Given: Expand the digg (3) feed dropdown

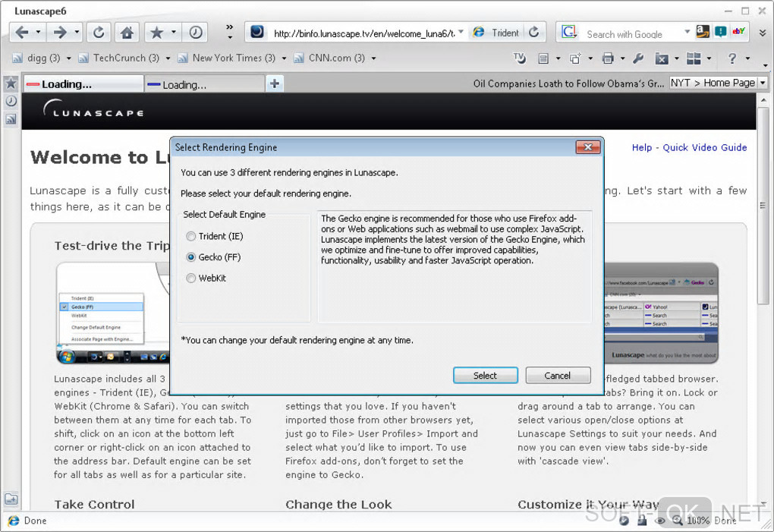Looking at the screenshot, I should [x=68, y=58].
